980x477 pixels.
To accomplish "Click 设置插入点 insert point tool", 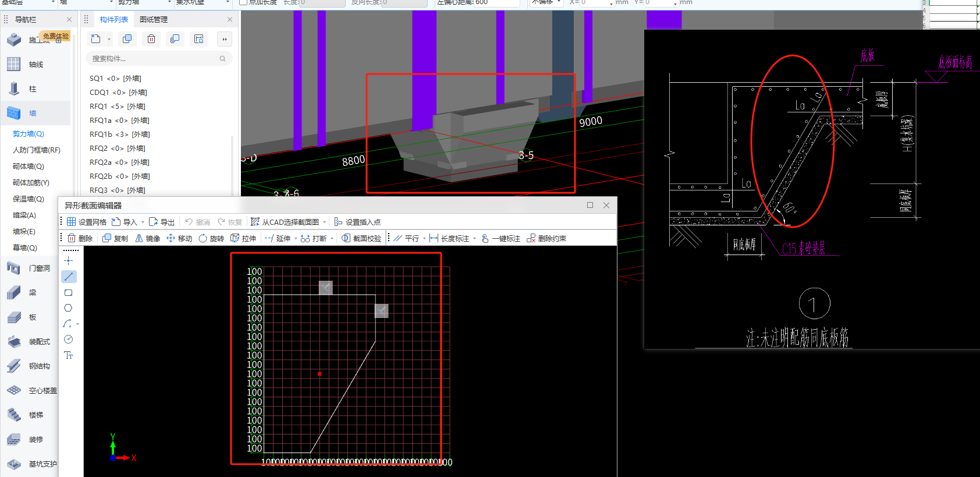I will point(357,222).
